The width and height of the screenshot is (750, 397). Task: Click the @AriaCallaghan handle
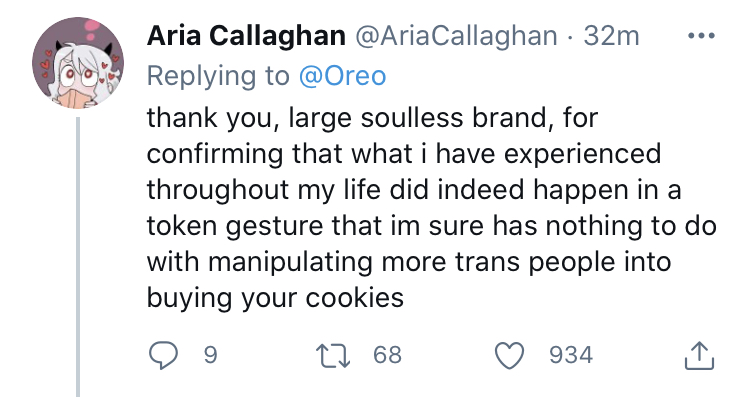(456, 36)
